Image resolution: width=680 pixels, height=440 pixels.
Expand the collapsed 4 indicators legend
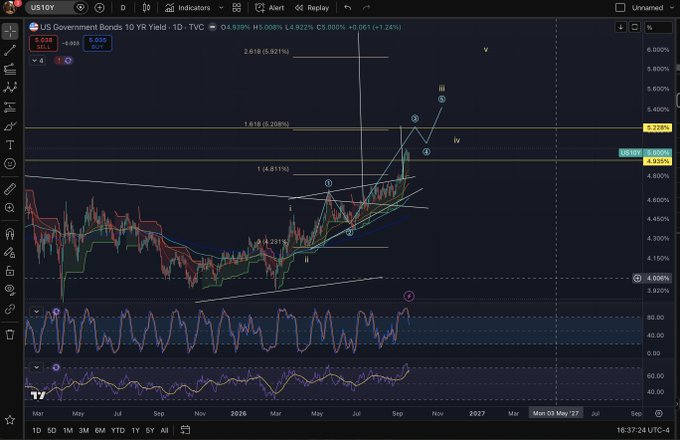point(38,61)
